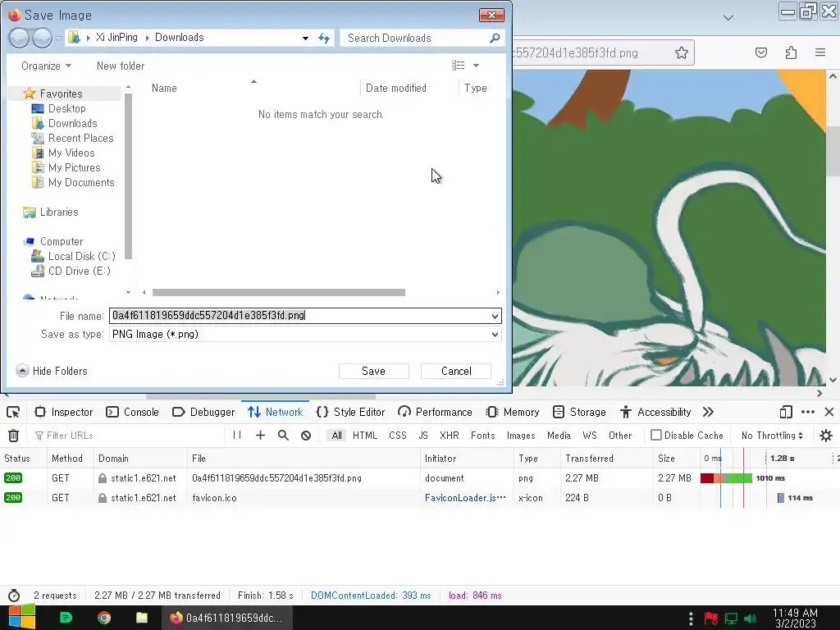
Task: Open Organize dropdown menu
Action: [46, 66]
